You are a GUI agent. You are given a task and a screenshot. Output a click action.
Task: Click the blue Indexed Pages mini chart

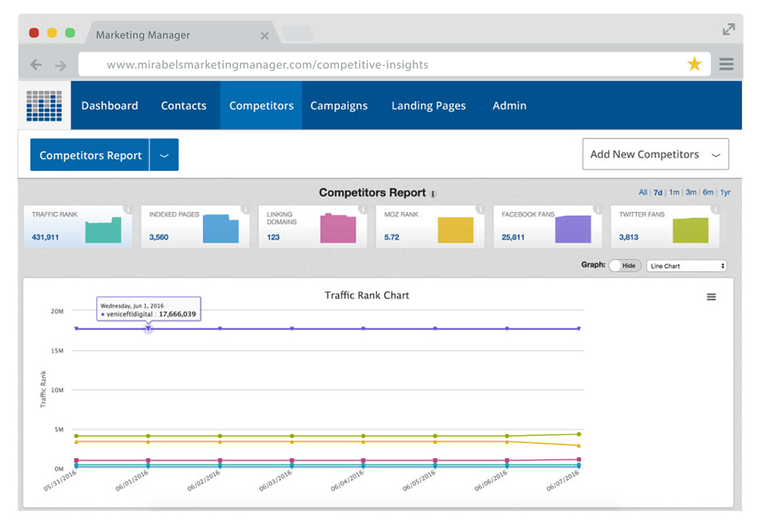coord(220,229)
